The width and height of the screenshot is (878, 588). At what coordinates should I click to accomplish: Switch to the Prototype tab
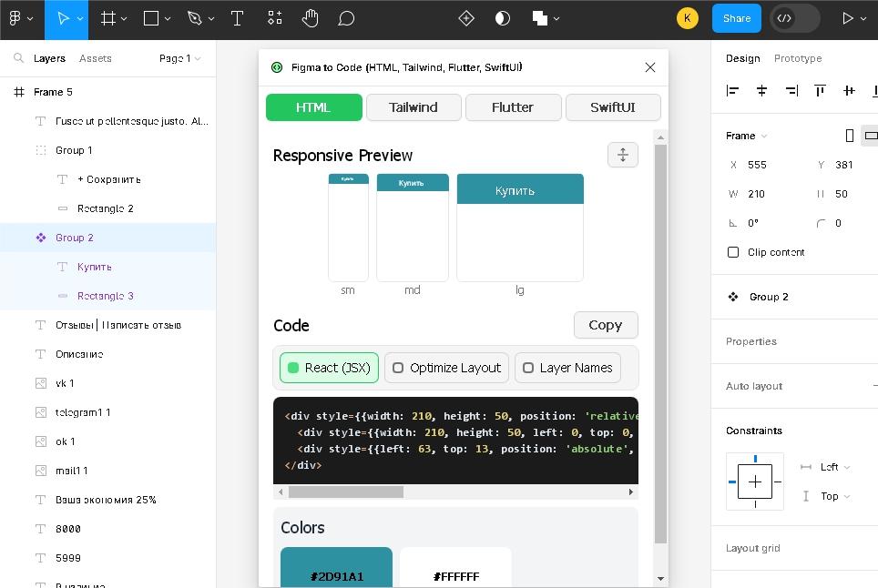pyautogui.click(x=798, y=58)
